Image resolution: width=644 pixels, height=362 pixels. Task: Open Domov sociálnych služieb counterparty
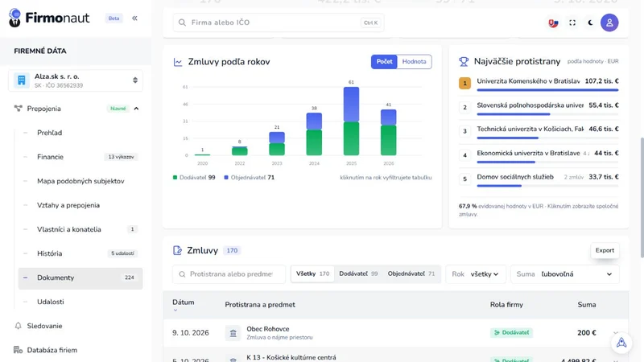tap(539, 179)
